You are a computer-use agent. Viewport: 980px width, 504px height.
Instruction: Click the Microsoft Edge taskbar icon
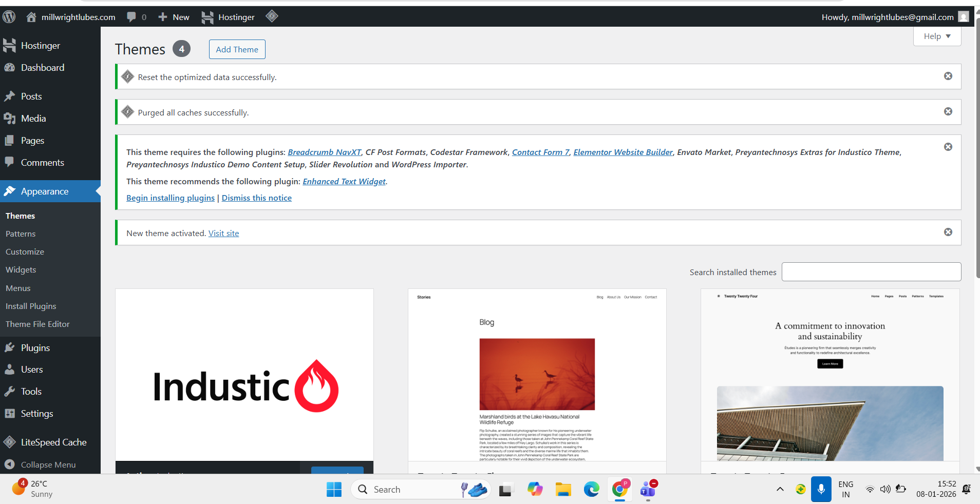[591, 490]
